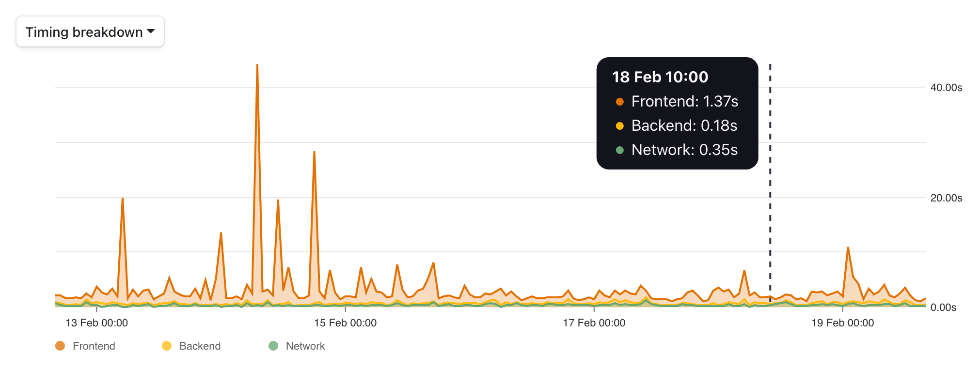Click the yellow Backend legend dot

pyautogui.click(x=167, y=346)
